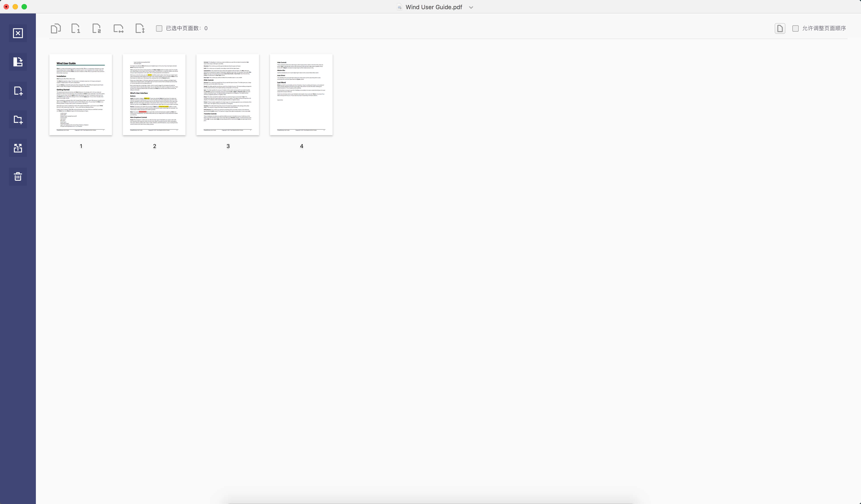Click the close sidebar icon
861x504 pixels.
coord(18,33)
